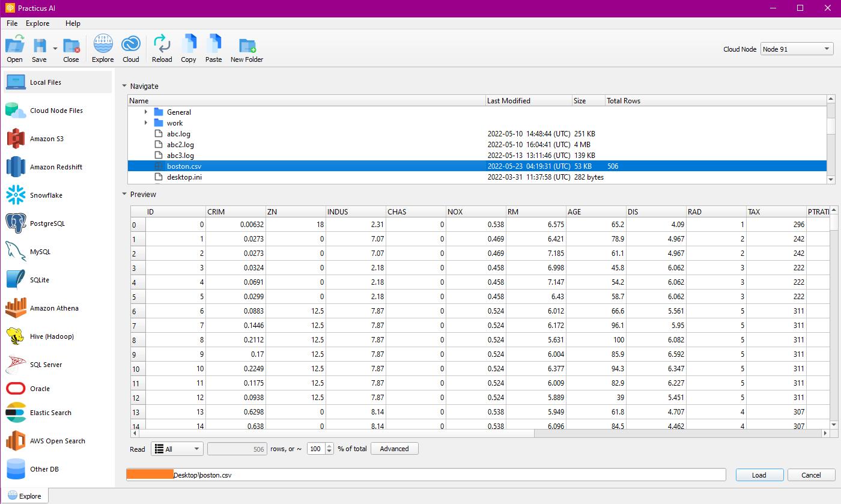Open the Read mode All dropdown
Screen dimensions: 841x504
click(x=177, y=449)
